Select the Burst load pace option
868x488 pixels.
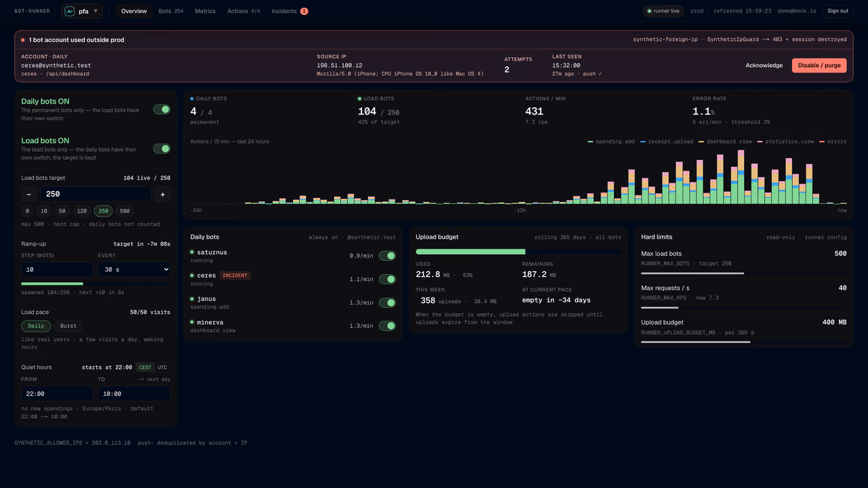pyautogui.click(x=68, y=326)
